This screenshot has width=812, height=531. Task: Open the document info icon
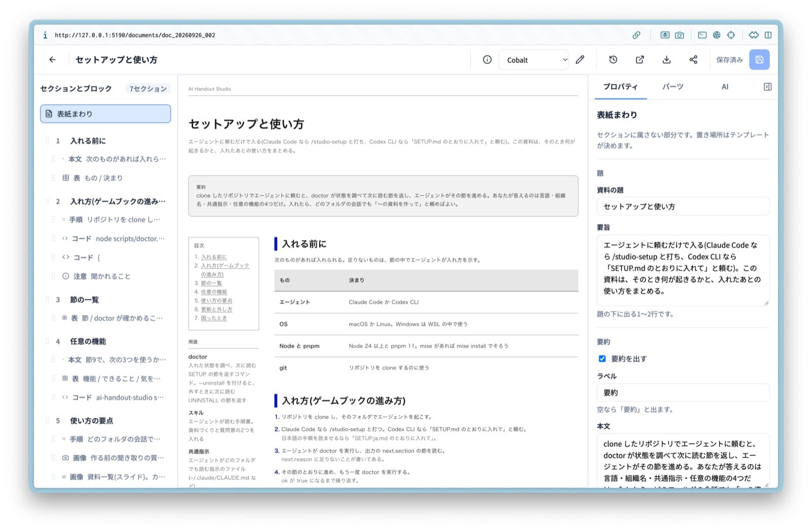(x=487, y=60)
